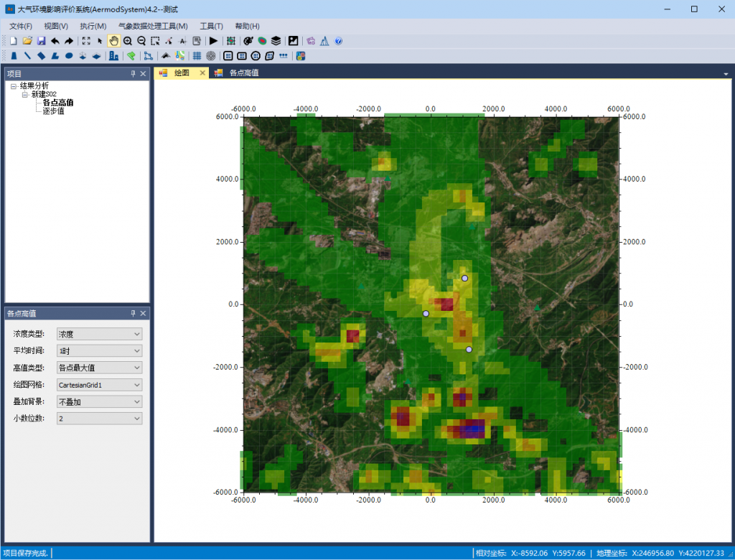The height and width of the screenshot is (560, 735).
Task: Collapse the 结果分析 tree node
Action: tap(14, 86)
